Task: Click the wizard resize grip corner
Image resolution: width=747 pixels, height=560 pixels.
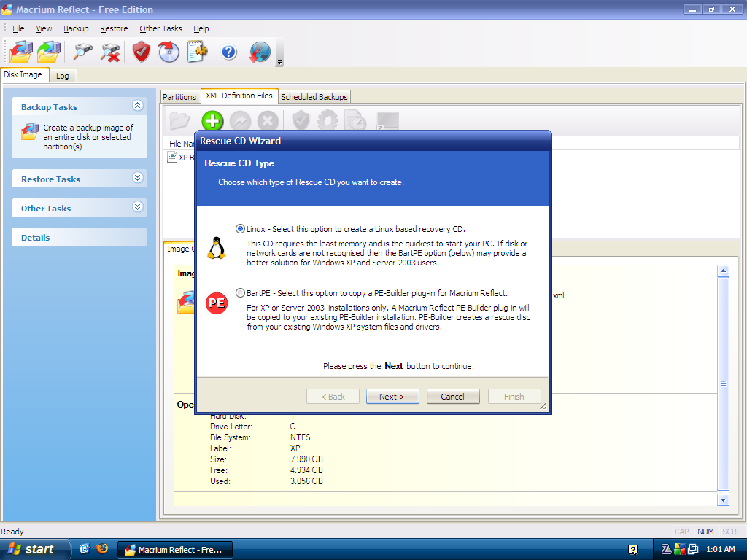Action: (543, 405)
